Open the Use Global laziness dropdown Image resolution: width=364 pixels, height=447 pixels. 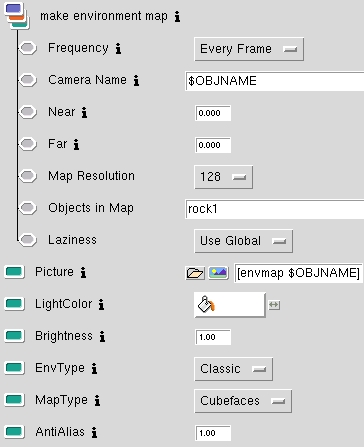point(244,241)
